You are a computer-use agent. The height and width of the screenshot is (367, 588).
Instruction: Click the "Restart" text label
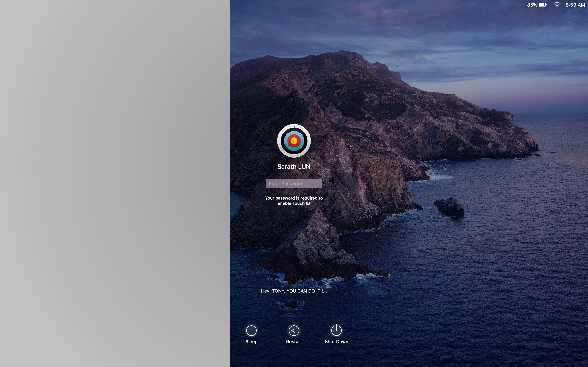(x=294, y=341)
